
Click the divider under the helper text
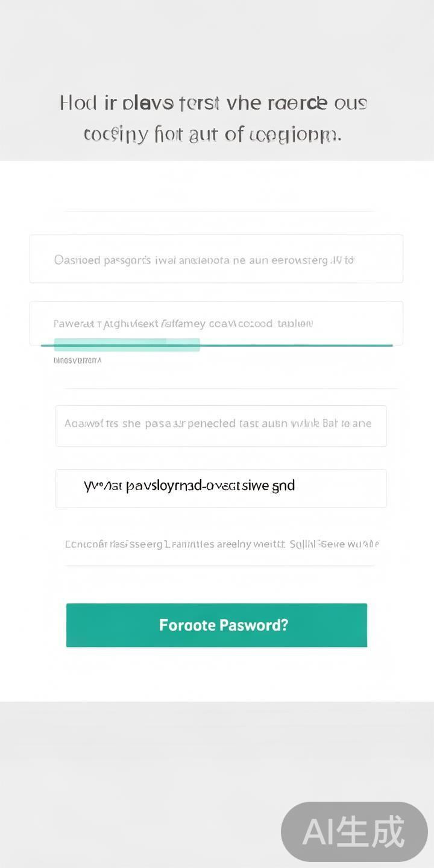pos(221,565)
